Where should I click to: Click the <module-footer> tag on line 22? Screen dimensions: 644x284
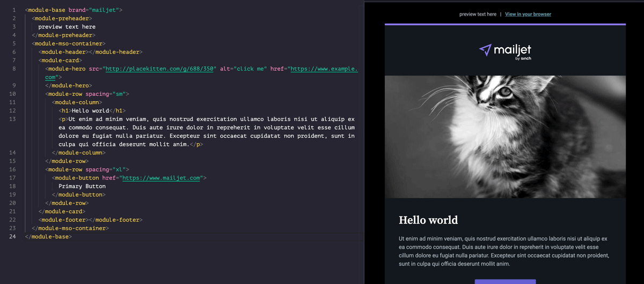[x=63, y=220]
